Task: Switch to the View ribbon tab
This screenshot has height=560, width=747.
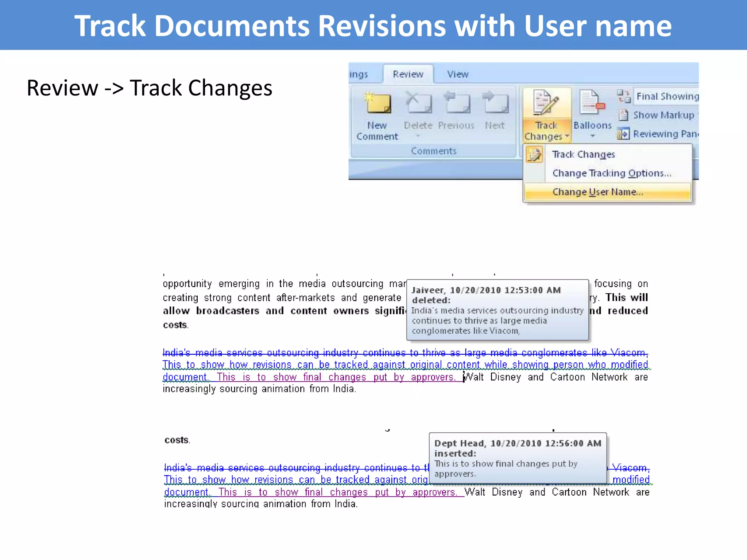Action: pos(457,74)
